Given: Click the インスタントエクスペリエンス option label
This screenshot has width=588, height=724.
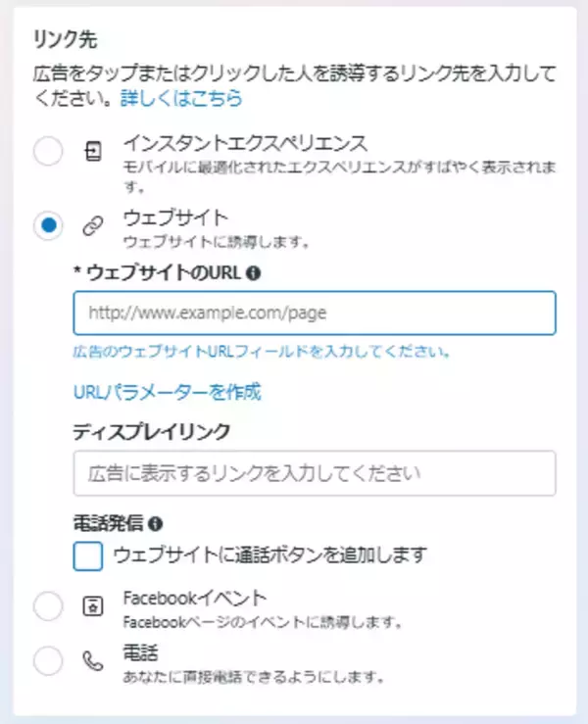Looking at the screenshot, I should pos(245,143).
